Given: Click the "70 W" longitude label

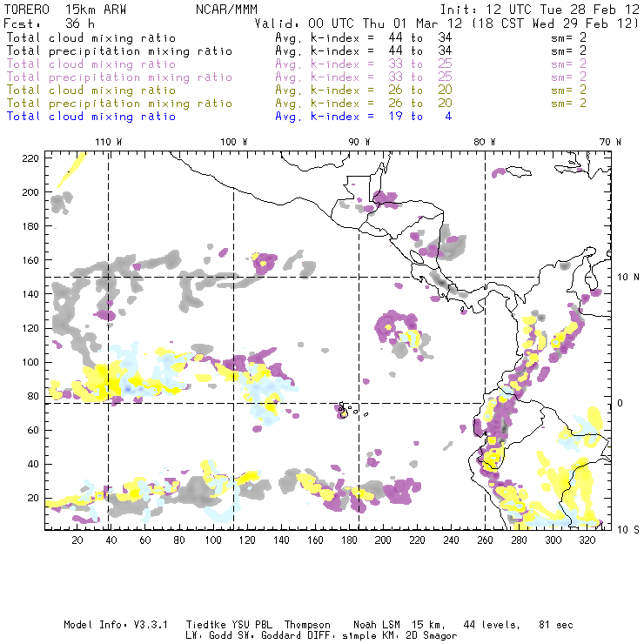Looking at the screenshot, I should tap(610, 142).
